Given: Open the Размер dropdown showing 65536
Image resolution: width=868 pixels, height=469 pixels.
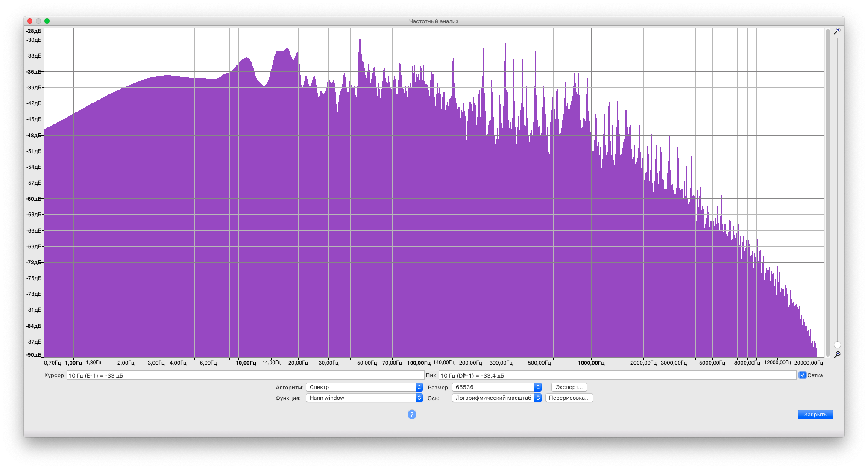Looking at the screenshot, I should (496, 387).
